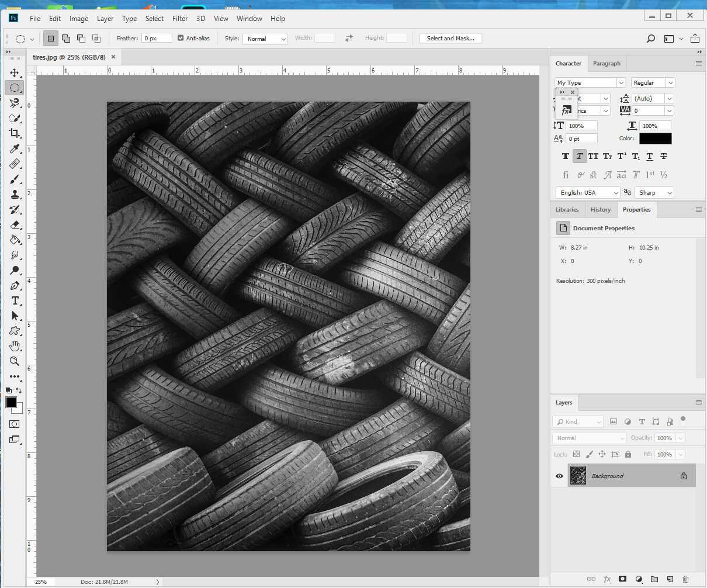The image size is (707, 588).
Task: Choose the Brush tool
Action: 15,179
